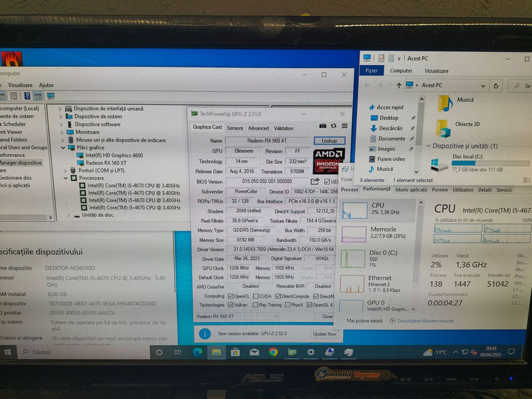This screenshot has width=532, height=399.
Task: Collapse the Plăci grafice tree node
Action: [63, 148]
